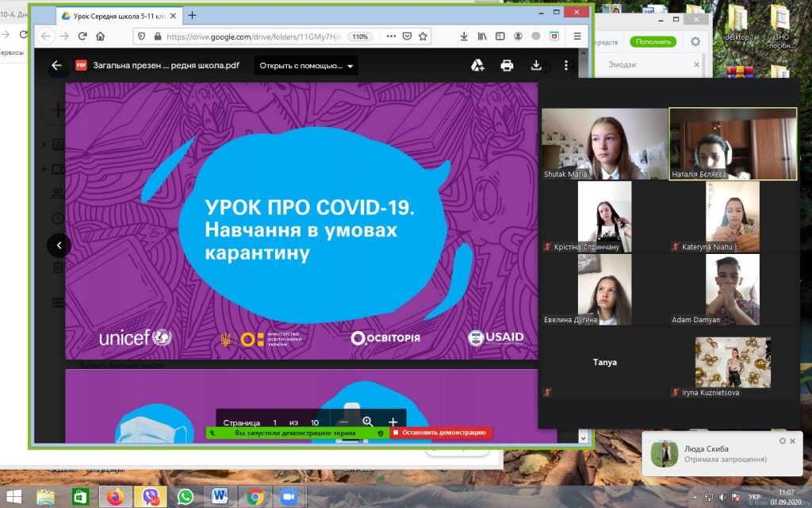812x508 pixels.
Task: Save page to Pocket
Action: tap(407, 37)
